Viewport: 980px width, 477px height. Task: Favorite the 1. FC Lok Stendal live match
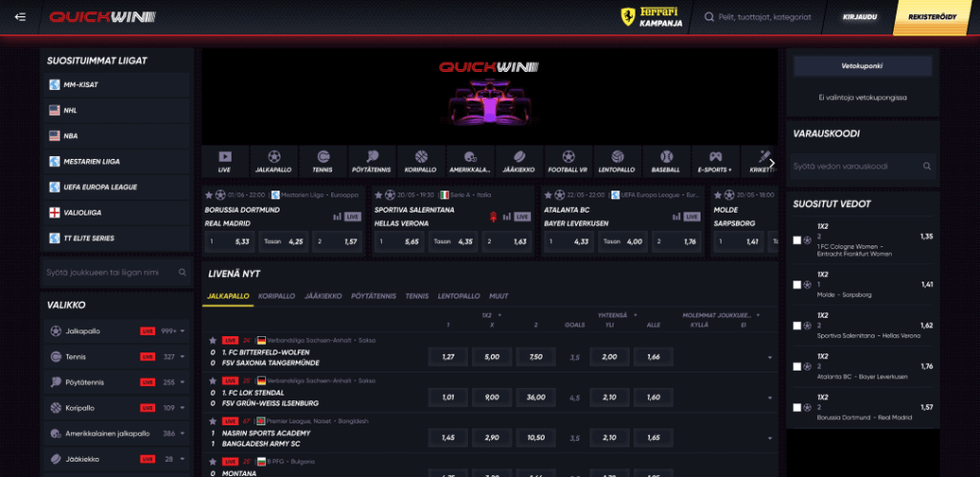pos(212,380)
